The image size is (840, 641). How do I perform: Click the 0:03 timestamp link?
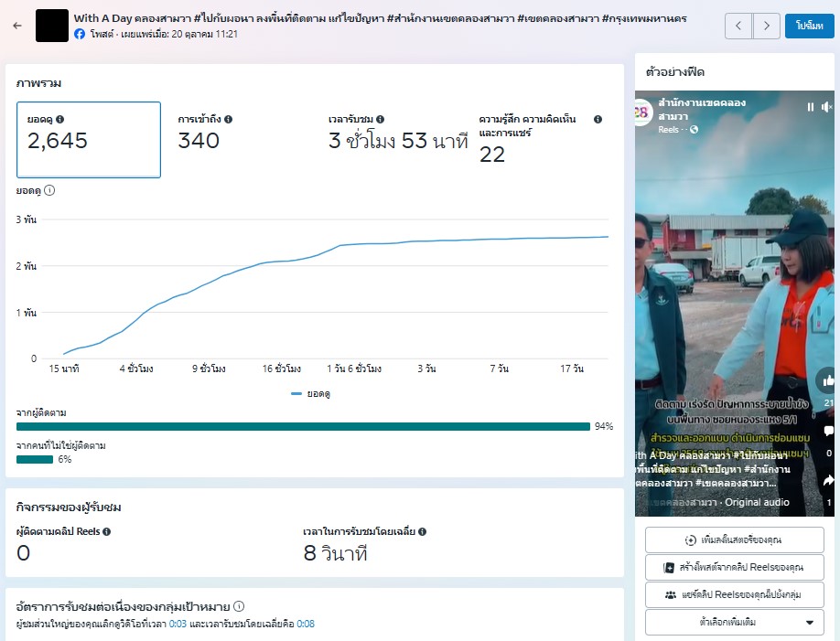point(177,624)
